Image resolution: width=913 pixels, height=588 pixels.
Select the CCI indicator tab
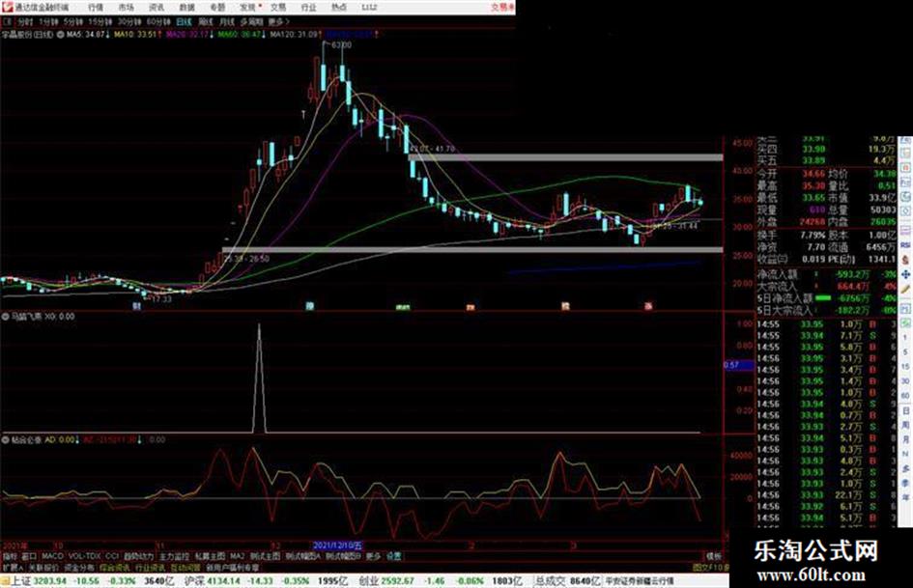pyautogui.click(x=112, y=556)
